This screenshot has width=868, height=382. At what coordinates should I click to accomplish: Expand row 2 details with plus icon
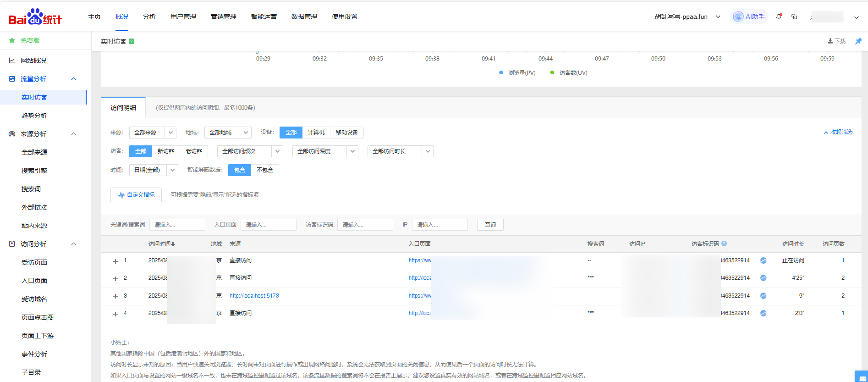pyautogui.click(x=115, y=278)
